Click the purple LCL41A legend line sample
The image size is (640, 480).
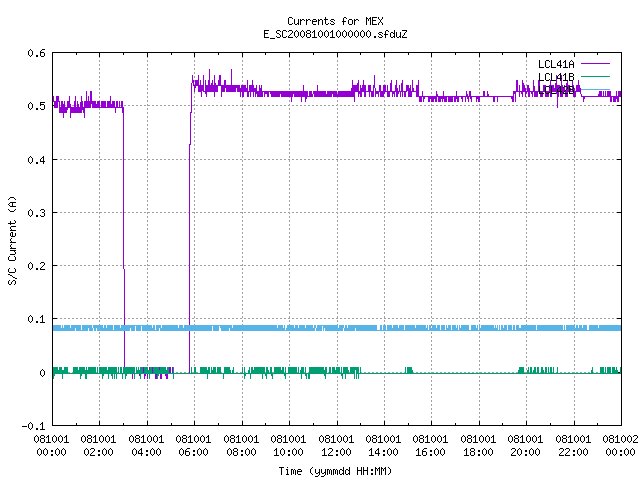(595, 64)
